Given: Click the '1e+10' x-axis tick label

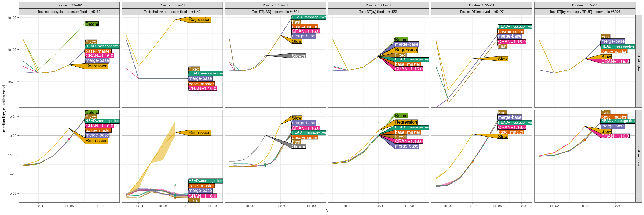Looking at the screenshot, I should (x=212, y=206).
